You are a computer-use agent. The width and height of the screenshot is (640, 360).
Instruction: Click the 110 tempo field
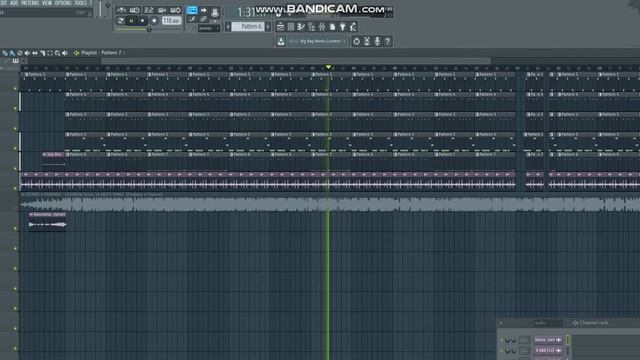(171, 20)
